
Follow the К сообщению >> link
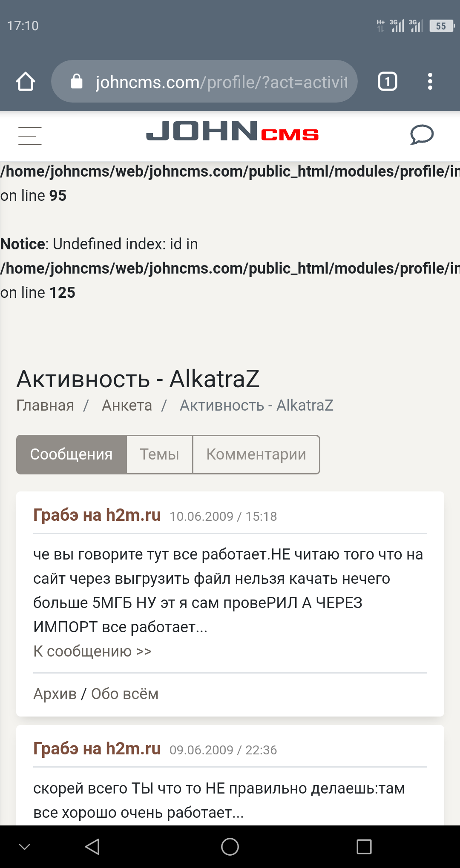[92, 651]
